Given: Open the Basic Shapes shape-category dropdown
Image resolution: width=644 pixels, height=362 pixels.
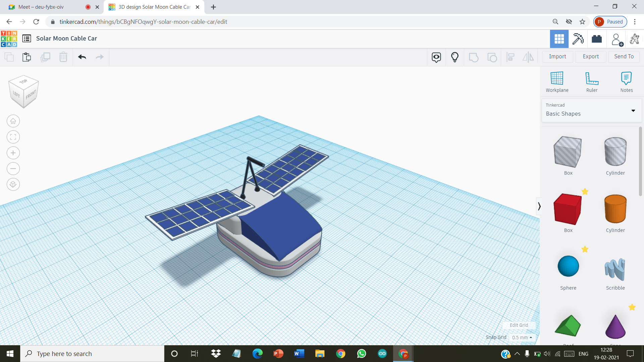Looking at the screenshot, I should click(633, 111).
